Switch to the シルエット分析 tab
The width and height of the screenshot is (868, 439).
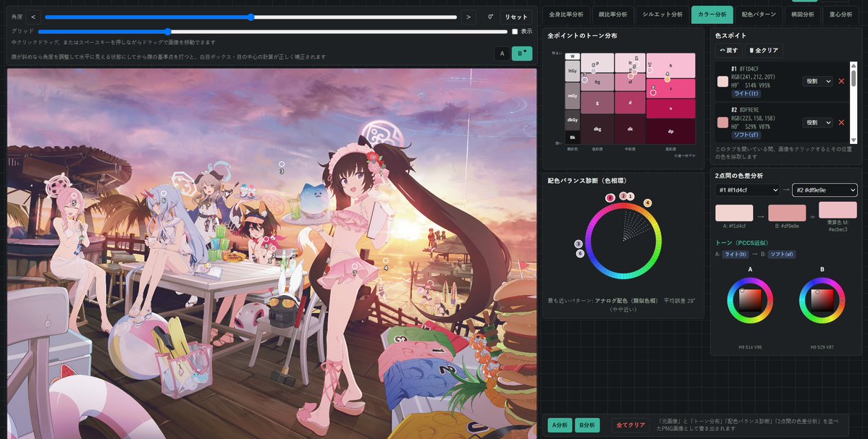pyautogui.click(x=662, y=14)
